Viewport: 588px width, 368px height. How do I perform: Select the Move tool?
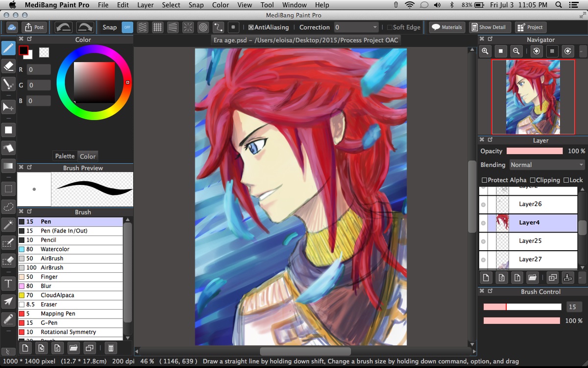coord(8,107)
